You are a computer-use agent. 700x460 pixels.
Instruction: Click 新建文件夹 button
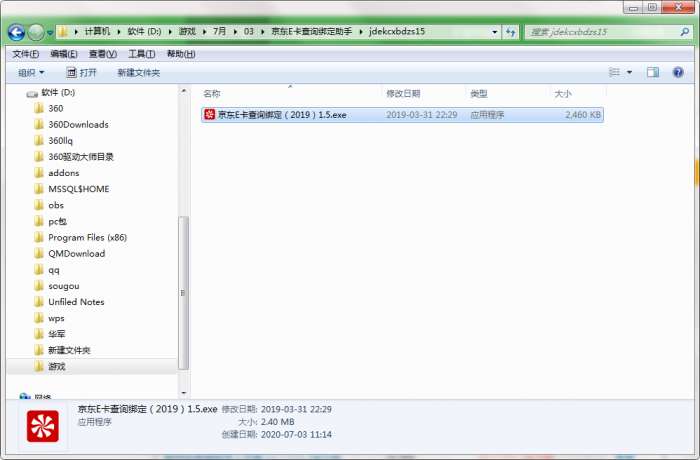(138, 73)
